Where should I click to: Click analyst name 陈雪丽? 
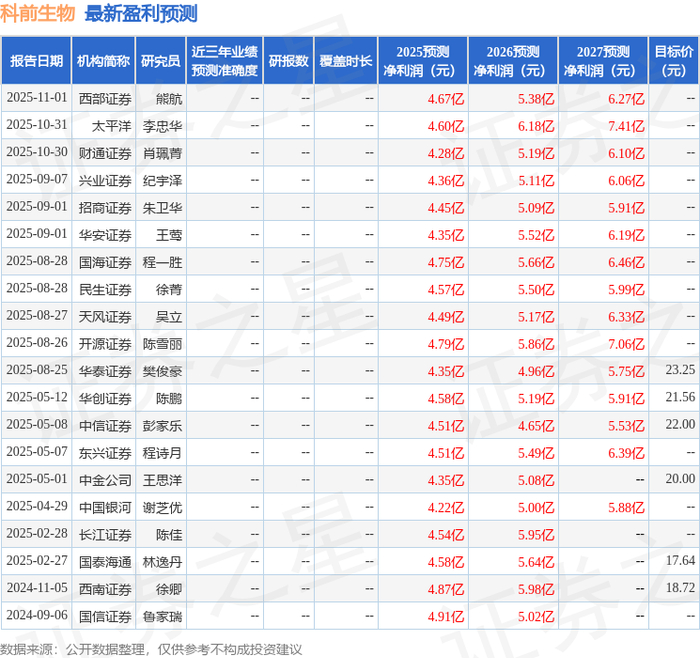162,344
